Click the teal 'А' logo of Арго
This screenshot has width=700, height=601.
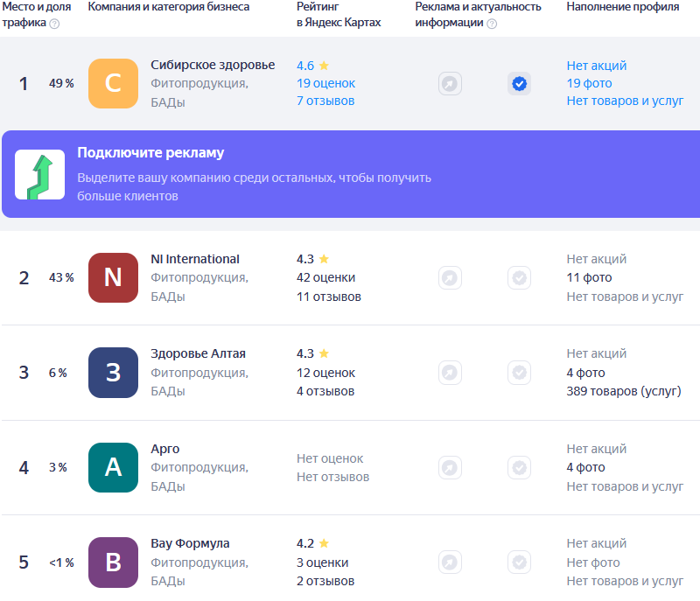click(114, 468)
